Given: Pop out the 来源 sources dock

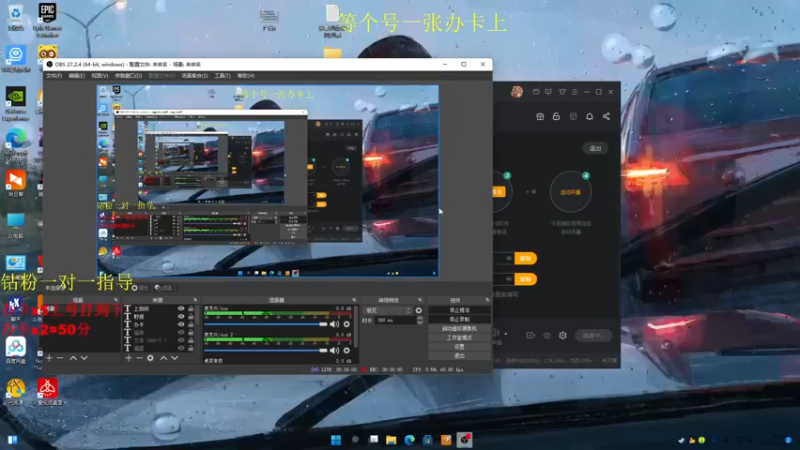Looking at the screenshot, I should [x=195, y=300].
